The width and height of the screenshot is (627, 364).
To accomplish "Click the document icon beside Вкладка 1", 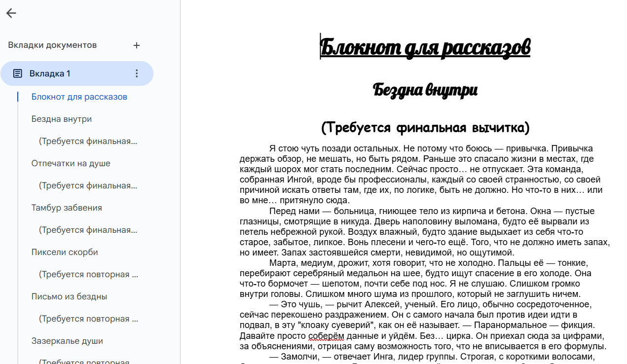I will coord(18,73).
